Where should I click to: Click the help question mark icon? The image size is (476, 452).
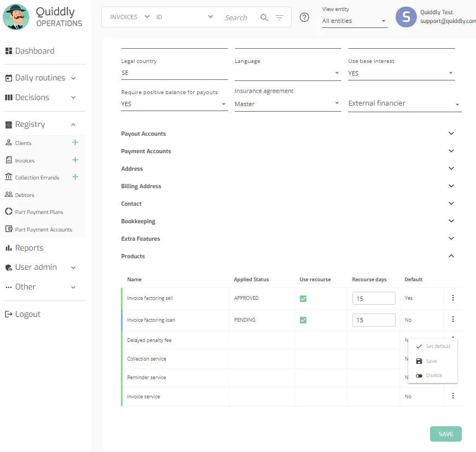[x=304, y=18]
